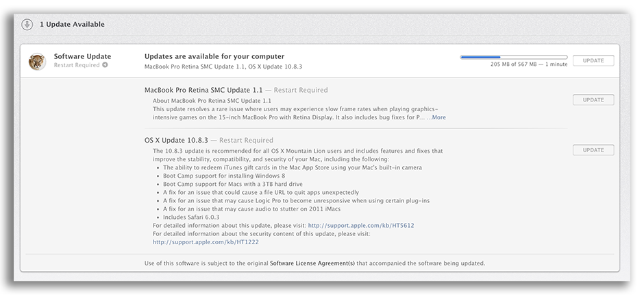Click Updates are available for your computer heading
The image size is (644, 295).
[214, 56]
